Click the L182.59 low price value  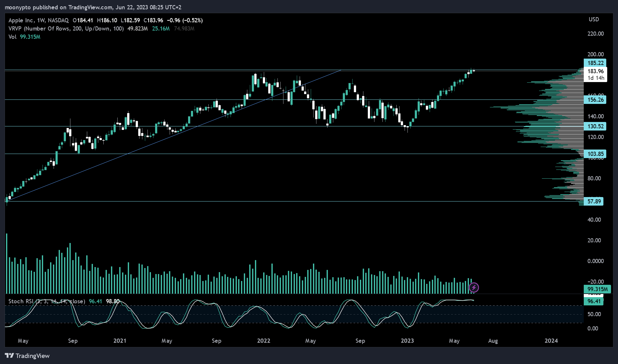pyautogui.click(x=130, y=20)
